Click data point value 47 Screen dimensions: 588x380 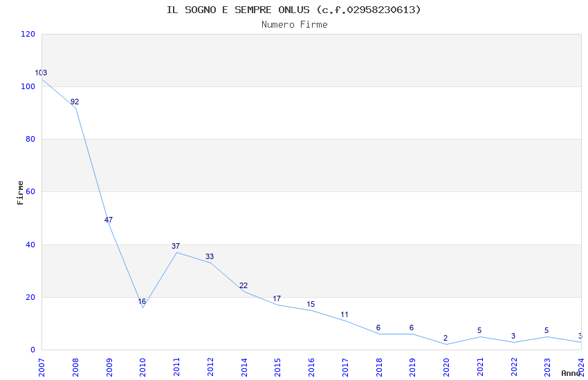pos(109,220)
